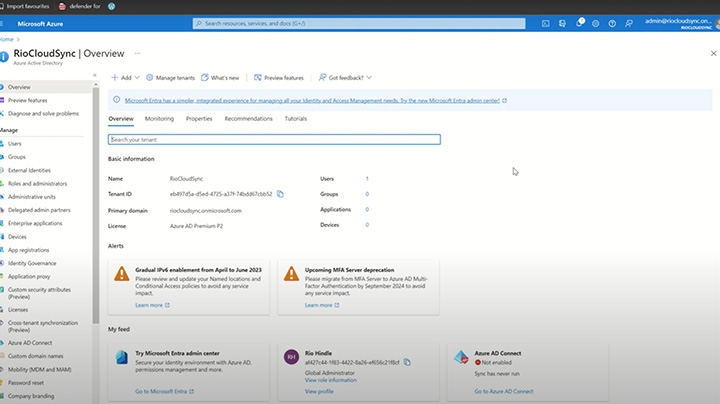Open the ellipsis more options menu
The height and width of the screenshot is (404, 720).
point(137,53)
